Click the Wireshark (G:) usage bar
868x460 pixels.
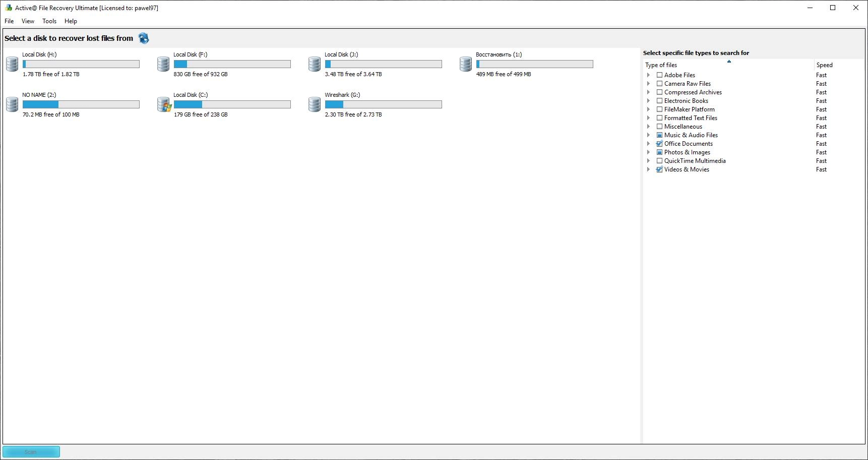tap(384, 104)
